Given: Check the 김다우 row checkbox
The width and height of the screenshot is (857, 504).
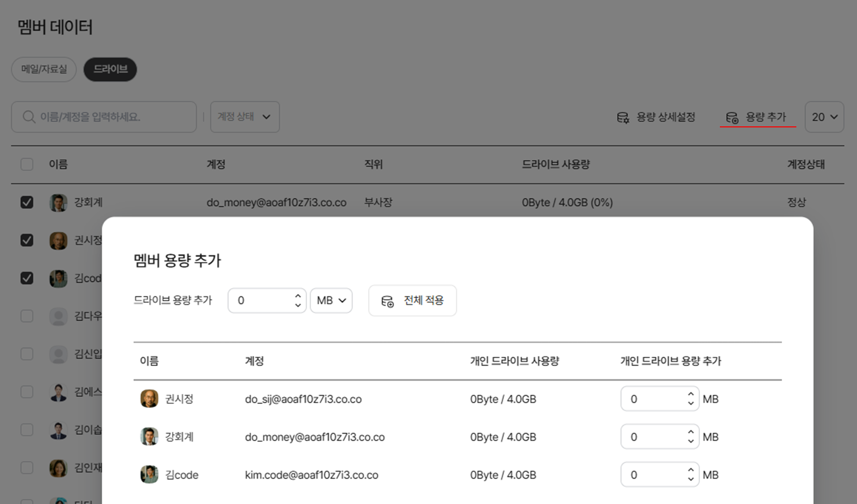Looking at the screenshot, I should pyautogui.click(x=27, y=316).
